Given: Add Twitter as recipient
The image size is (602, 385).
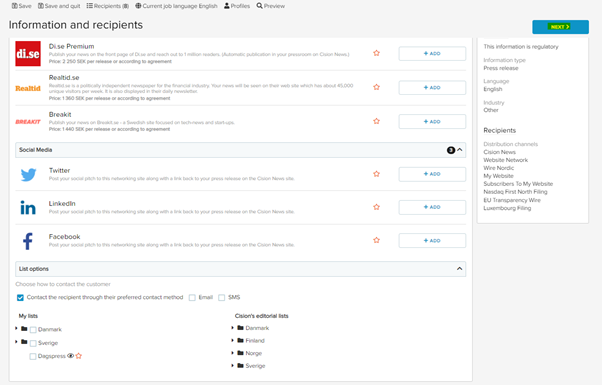Looking at the screenshot, I should 432,174.
